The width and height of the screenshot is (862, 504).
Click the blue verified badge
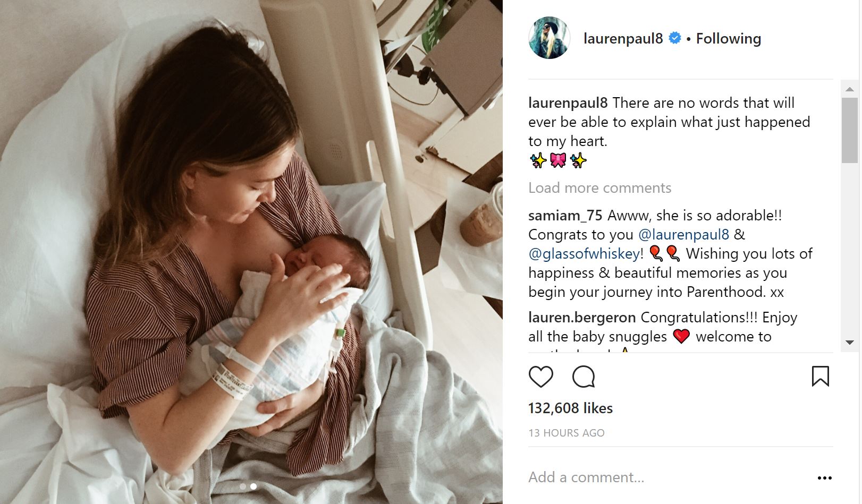click(x=674, y=38)
